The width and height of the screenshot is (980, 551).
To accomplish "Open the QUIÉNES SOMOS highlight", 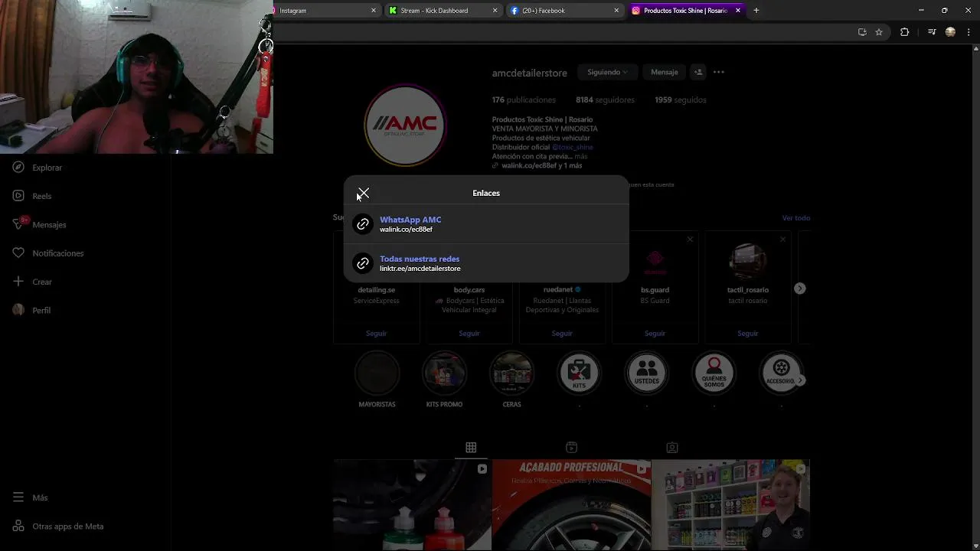I will click(x=714, y=373).
